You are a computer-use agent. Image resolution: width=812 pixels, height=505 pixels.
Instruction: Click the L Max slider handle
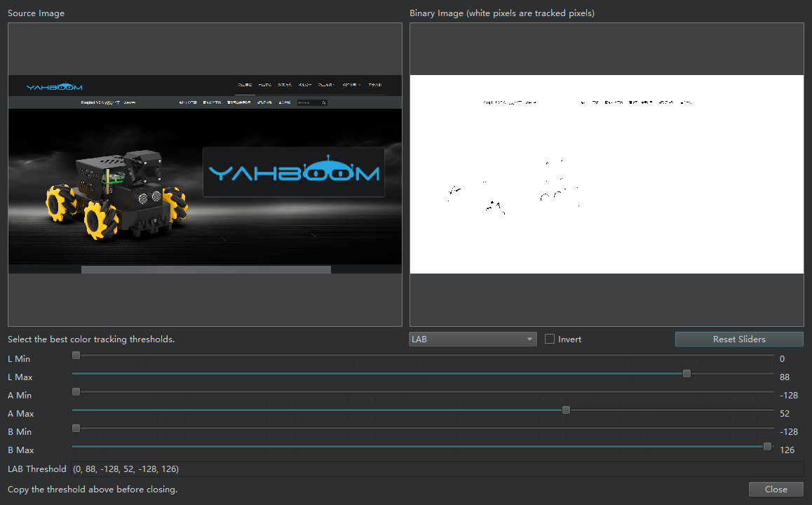686,373
